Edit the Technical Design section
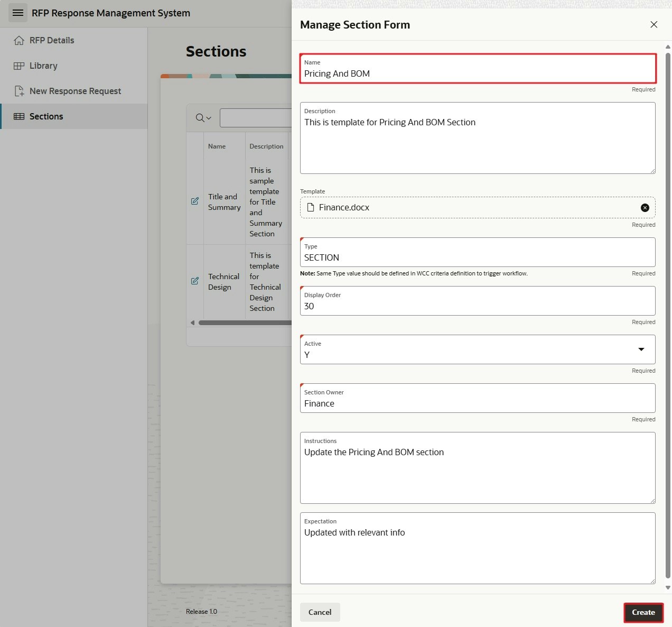 coord(194,281)
